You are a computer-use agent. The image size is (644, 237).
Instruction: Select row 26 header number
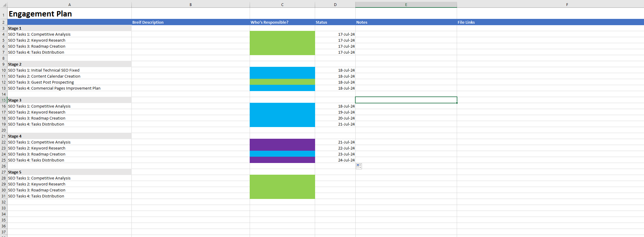(x=4, y=166)
